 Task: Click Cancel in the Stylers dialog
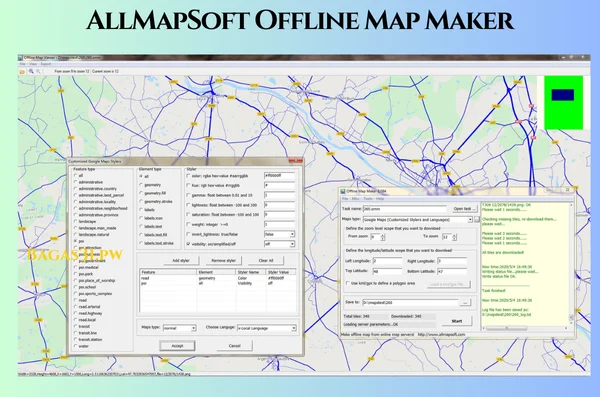click(235, 346)
